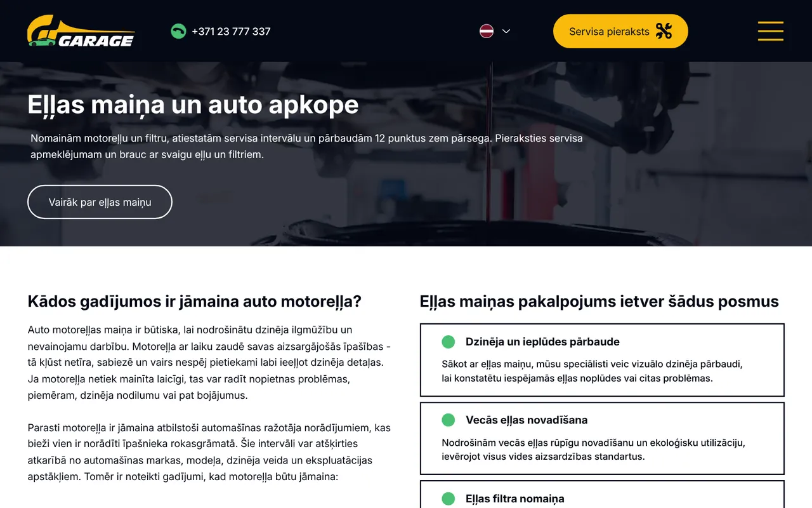Image resolution: width=812 pixels, height=508 pixels.
Task: Click the green phone icon
Action: (x=178, y=31)
